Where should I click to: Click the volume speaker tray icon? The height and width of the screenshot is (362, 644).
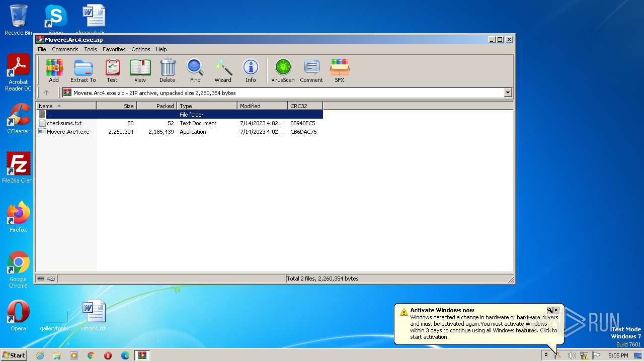[572, 355]
